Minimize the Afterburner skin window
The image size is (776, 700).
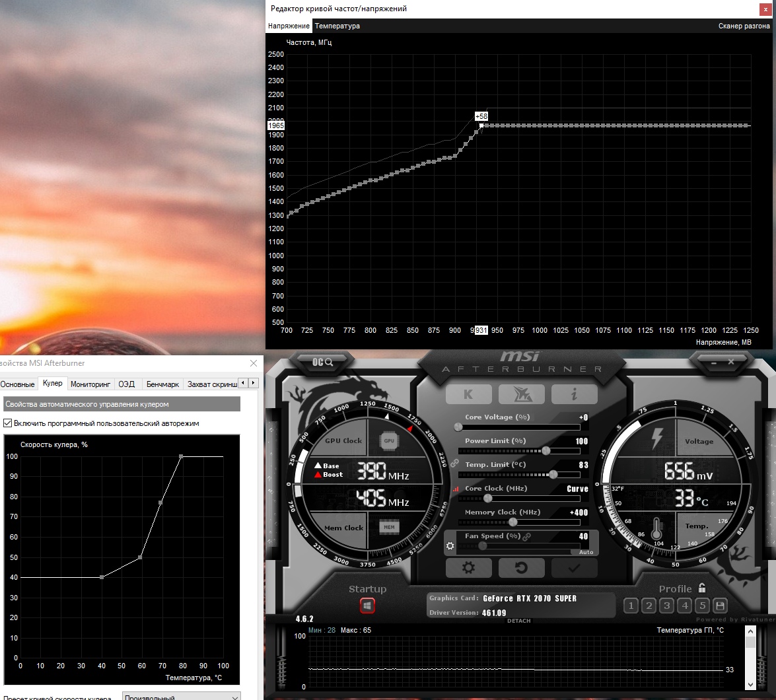click(x=714, y=363)
